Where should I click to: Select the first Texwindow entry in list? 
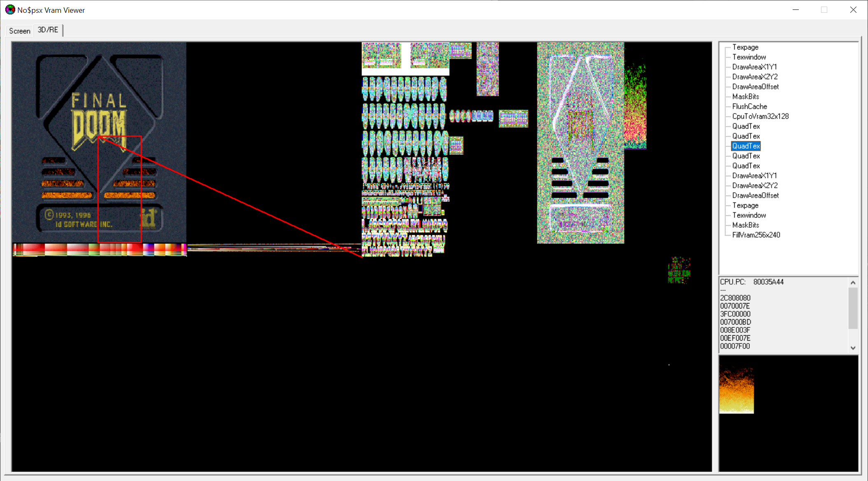point(749,57)
